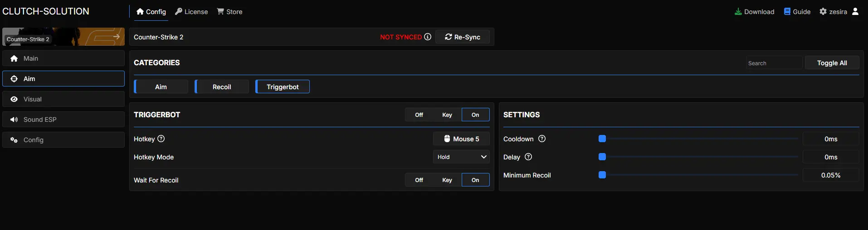Click the Delay help question mark icon
The image size is (868, 230).
pos(528,157)
